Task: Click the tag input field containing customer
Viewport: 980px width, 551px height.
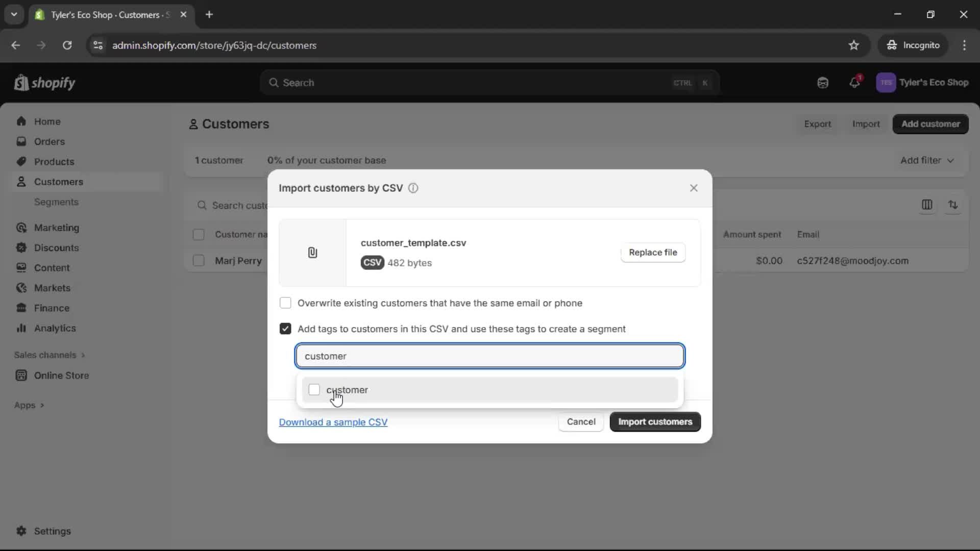Action: coord(489,356)
